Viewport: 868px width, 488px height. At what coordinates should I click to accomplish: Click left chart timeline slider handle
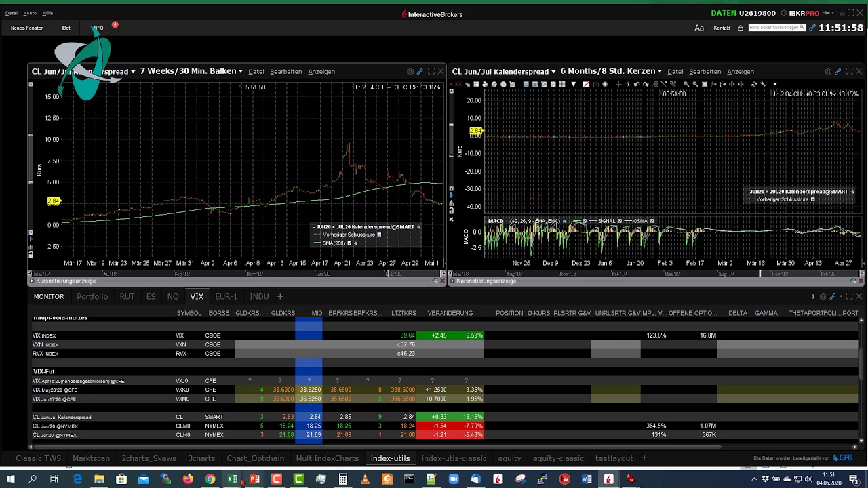pos(388,274)
